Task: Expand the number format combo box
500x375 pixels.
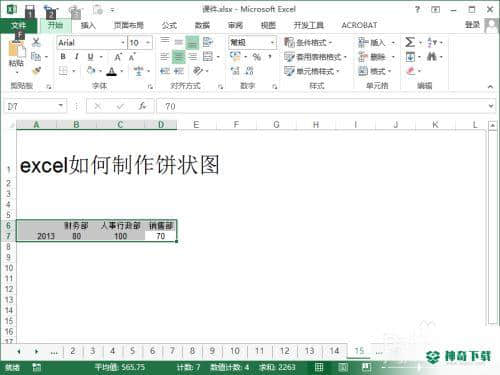Action: (x=272, y=42)
